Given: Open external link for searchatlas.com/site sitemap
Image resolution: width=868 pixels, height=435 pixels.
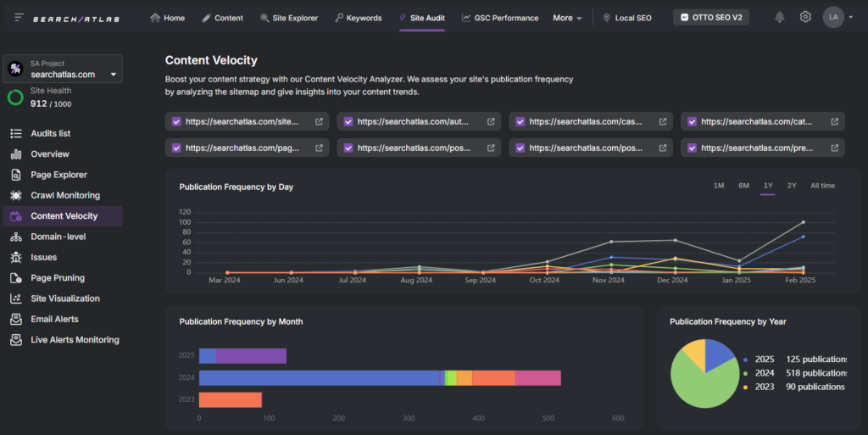Looking at the screenshot, I should coord(319,122).
